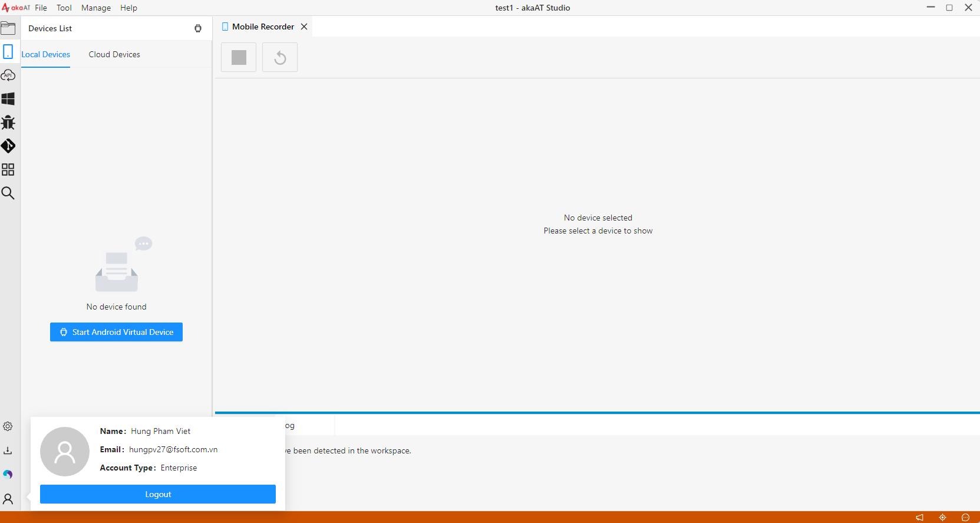Open the File menu
The width and height of the screenshot is (980, 523).
(x=41, y=8)
